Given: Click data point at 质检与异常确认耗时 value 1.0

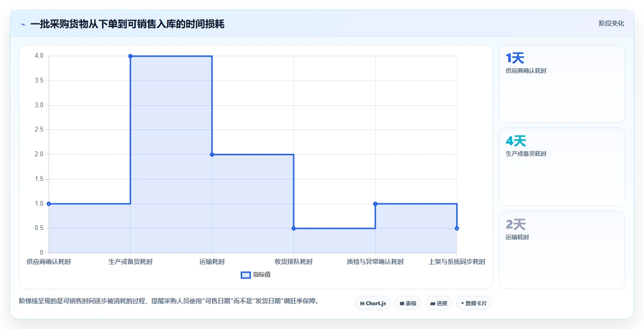Looking at the screenshot, I should tap(375, 204).
